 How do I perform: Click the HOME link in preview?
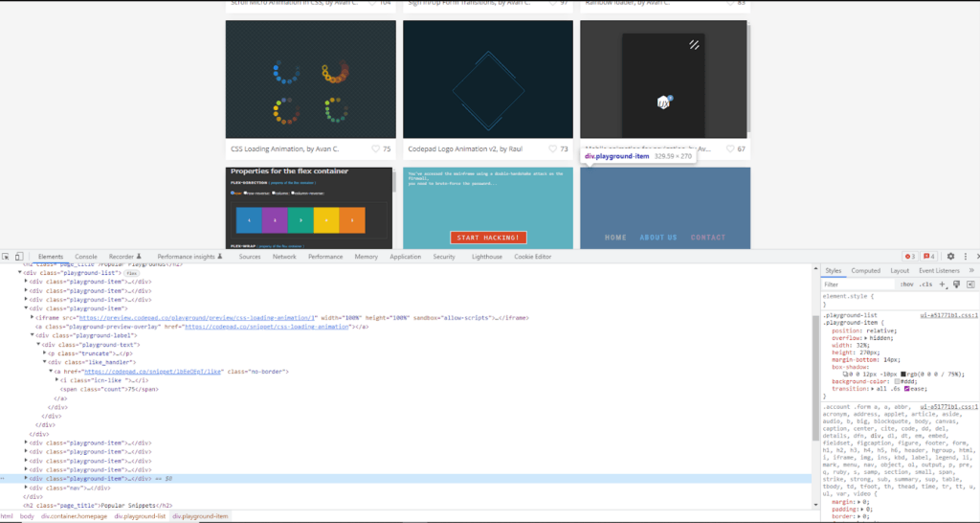point(615,238)
